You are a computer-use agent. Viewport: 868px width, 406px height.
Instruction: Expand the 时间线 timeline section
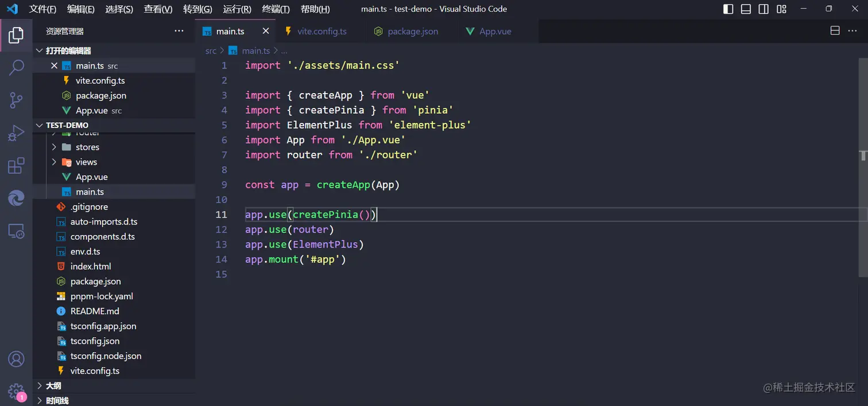coord(114,400)
